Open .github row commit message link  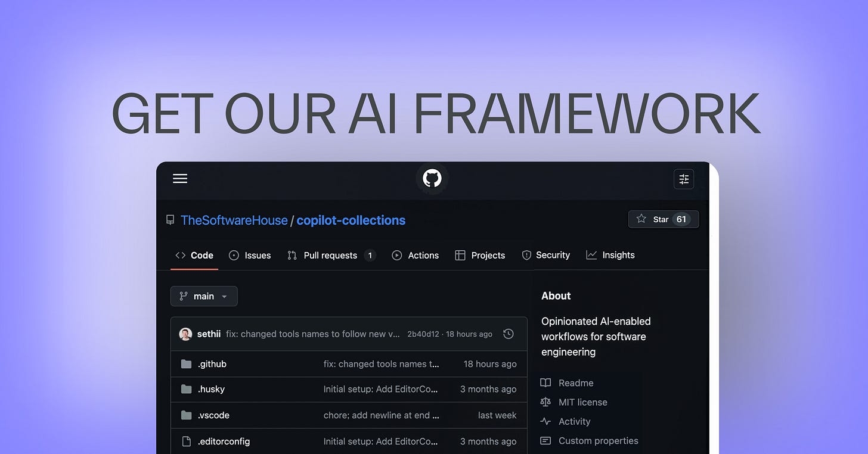[x=382, y=363]
